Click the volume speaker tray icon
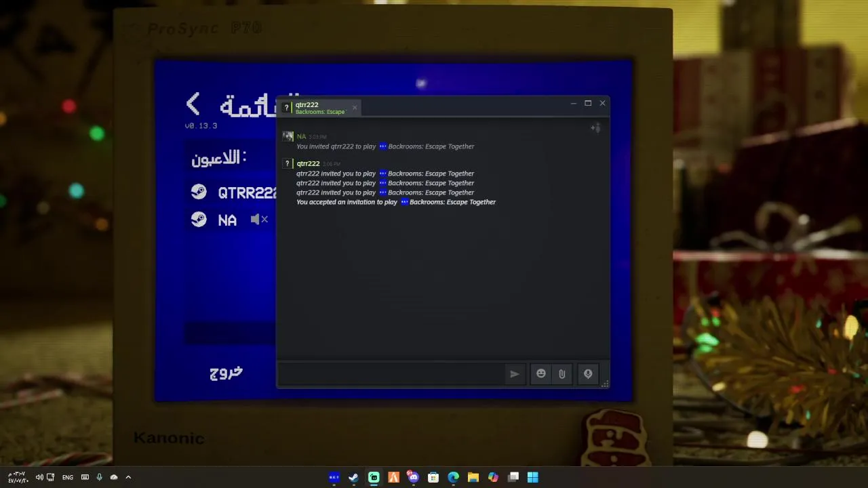Image resolution: width=868 pixels, height=488 pixels. tap(39, 477)
